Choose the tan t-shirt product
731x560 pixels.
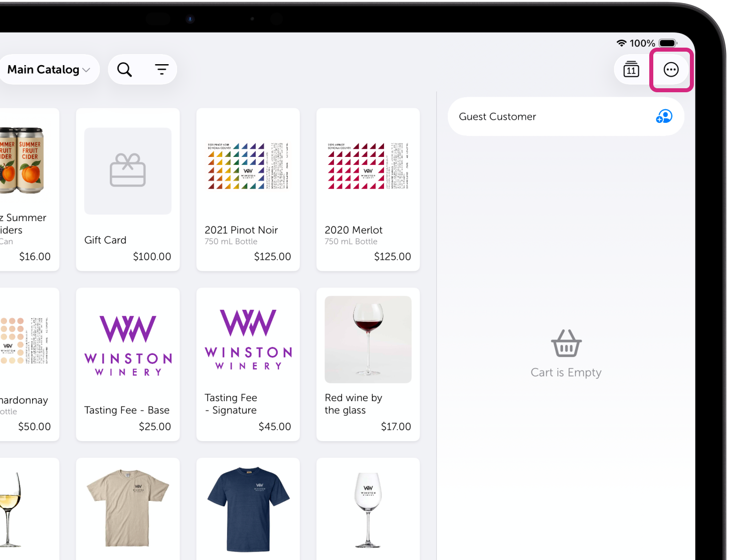[128, 508]
